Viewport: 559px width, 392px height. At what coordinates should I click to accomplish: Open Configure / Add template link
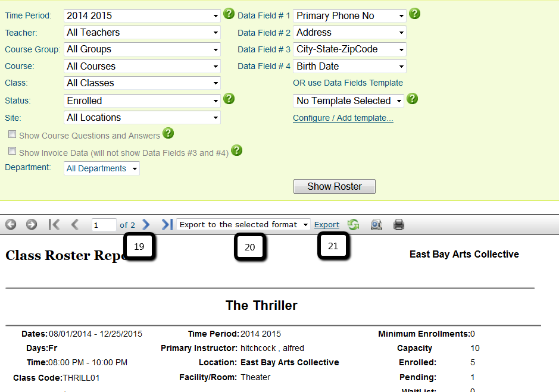343,118
